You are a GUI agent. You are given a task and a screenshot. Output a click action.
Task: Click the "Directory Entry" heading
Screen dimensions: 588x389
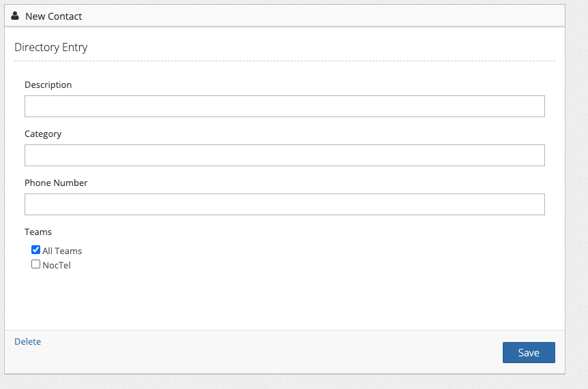point(50,48)
